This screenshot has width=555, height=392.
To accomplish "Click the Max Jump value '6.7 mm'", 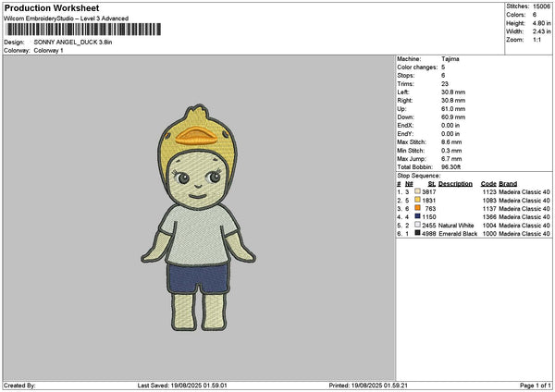I will (451, 159).
